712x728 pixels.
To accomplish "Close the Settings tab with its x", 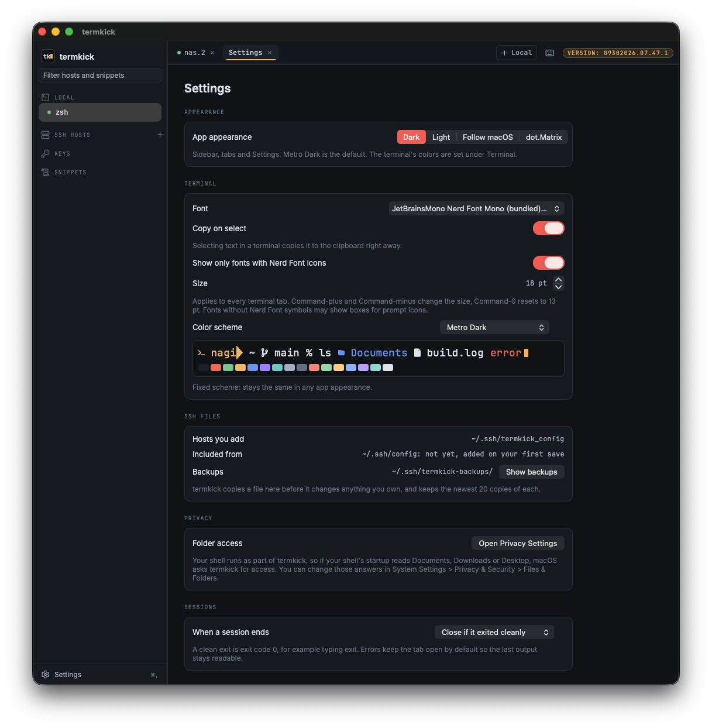I will pos(270,53).
